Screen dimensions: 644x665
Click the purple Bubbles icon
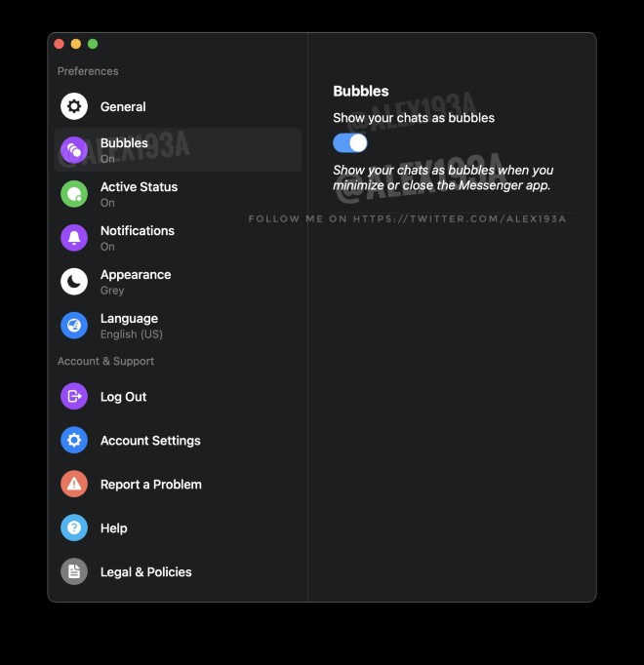(74, 150)
